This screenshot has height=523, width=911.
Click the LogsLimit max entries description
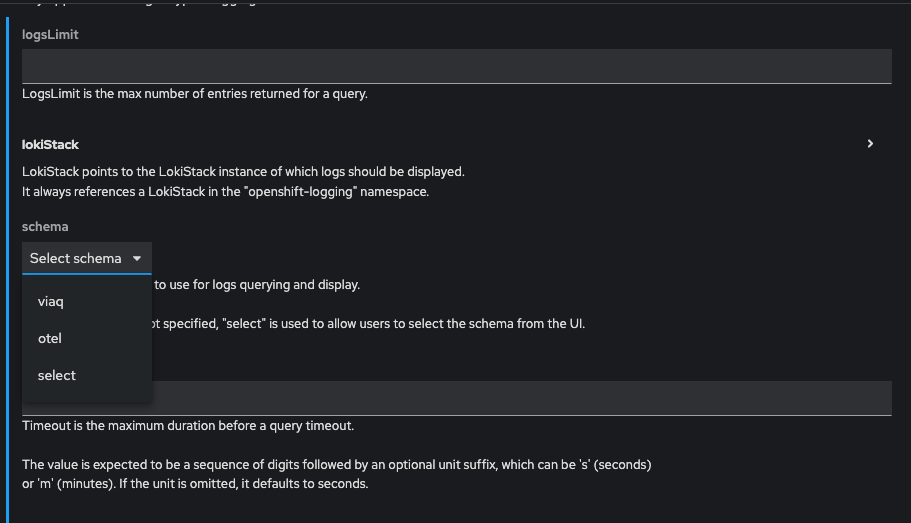195,94
